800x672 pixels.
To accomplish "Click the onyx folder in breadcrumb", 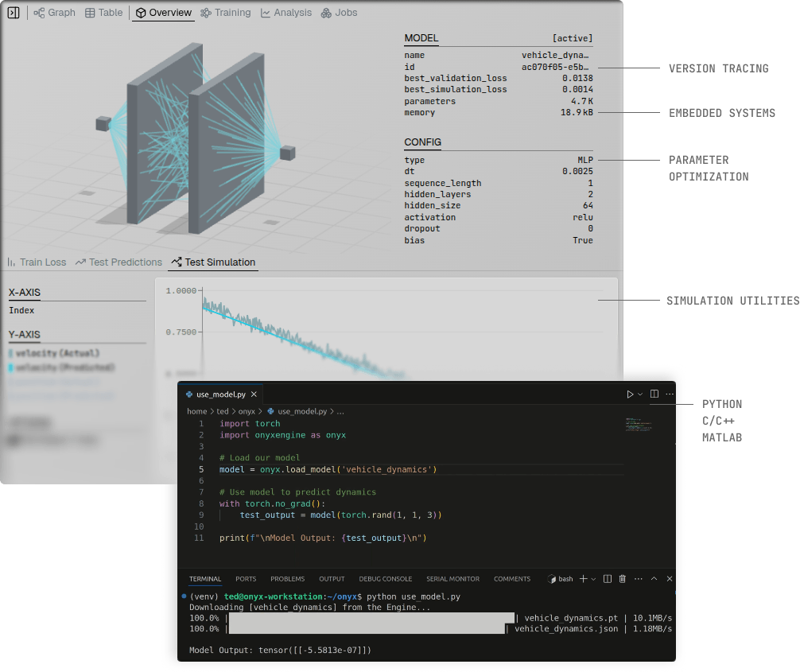I will [247, 412].
